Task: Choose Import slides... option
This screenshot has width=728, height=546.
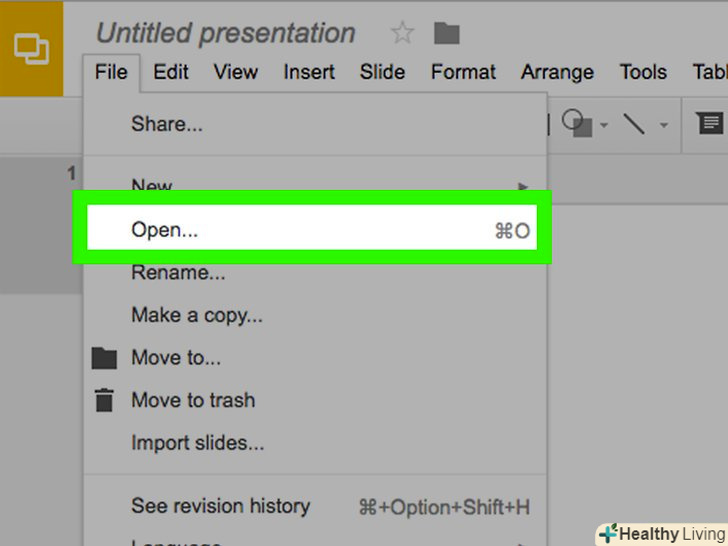Action: 198,442
